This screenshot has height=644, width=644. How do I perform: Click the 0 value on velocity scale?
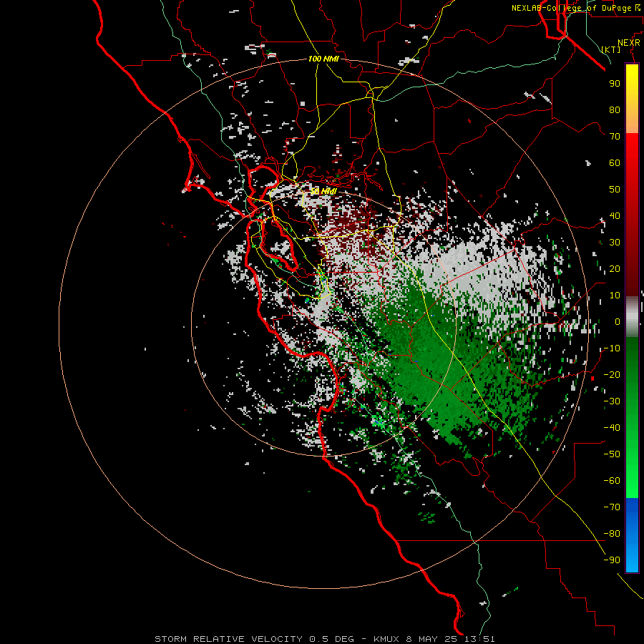618,321
